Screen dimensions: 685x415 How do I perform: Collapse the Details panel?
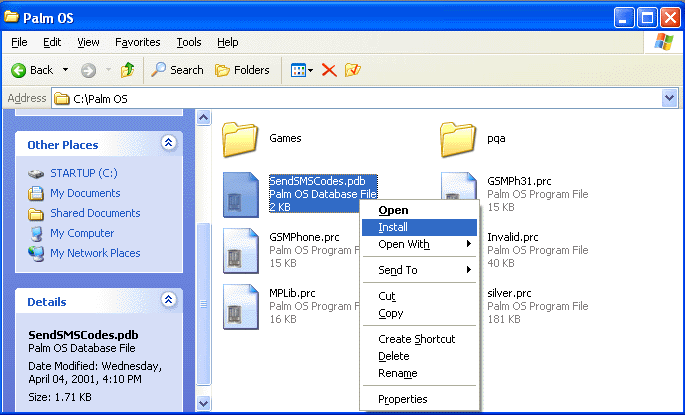click(169, 300)
